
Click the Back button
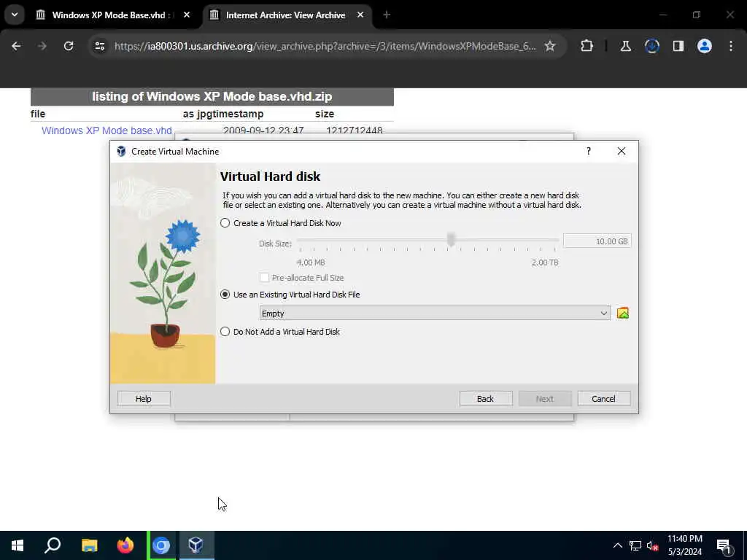click(x=486, y=399)
